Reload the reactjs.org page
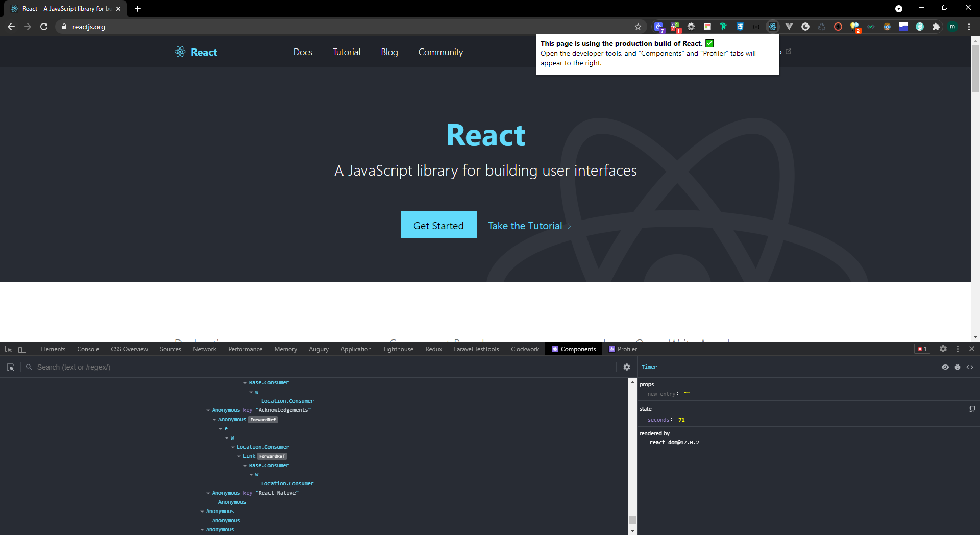Image resolution: width=980 pixels, height=535 pixels. [x=44, y=27]
